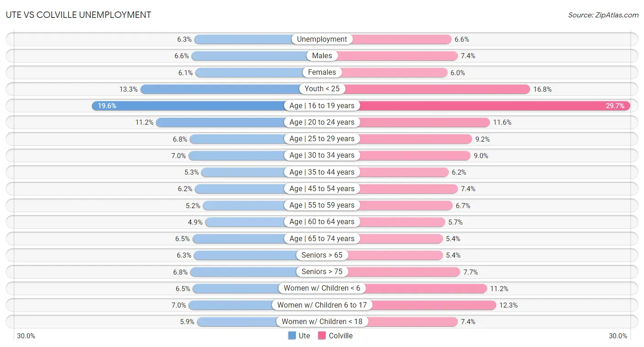
Task: Select the Age | 35 to 44 years label
Action: click(x=322, y=172)
